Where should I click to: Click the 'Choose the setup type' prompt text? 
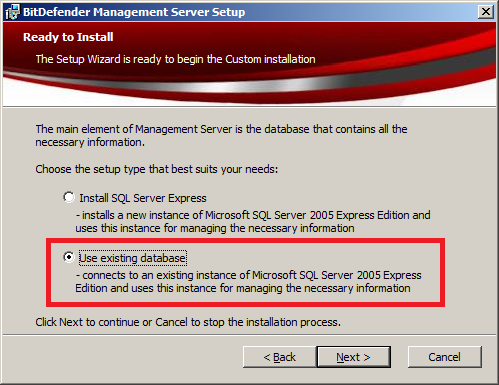[x=157, y=169]
